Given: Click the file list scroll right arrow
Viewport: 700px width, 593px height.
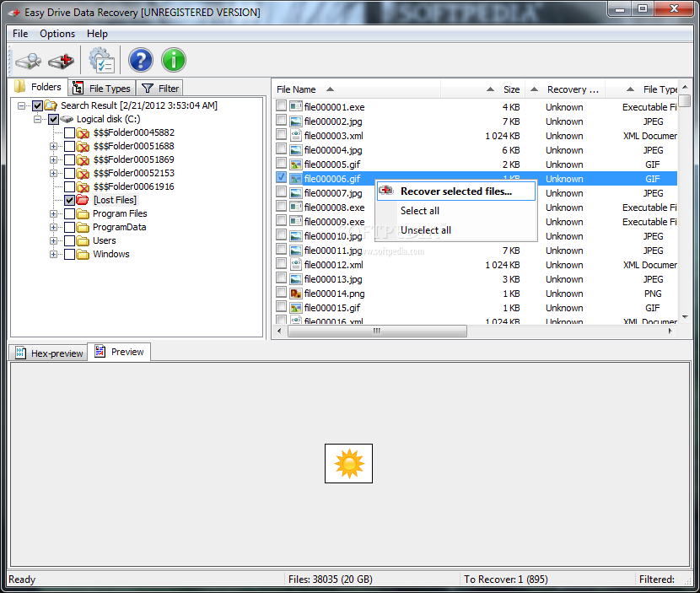Looking at the screenshot, I should [x=670, y=331].
